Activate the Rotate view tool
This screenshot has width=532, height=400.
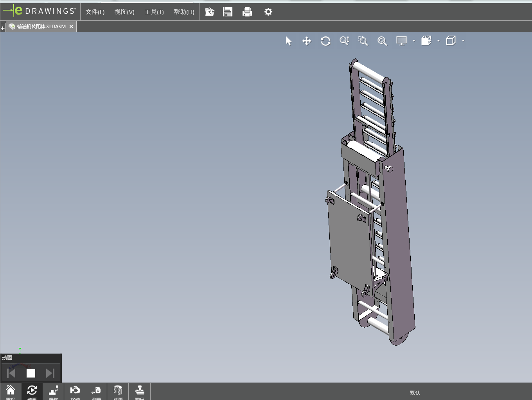pyautogui.click(x=325, y=41)
